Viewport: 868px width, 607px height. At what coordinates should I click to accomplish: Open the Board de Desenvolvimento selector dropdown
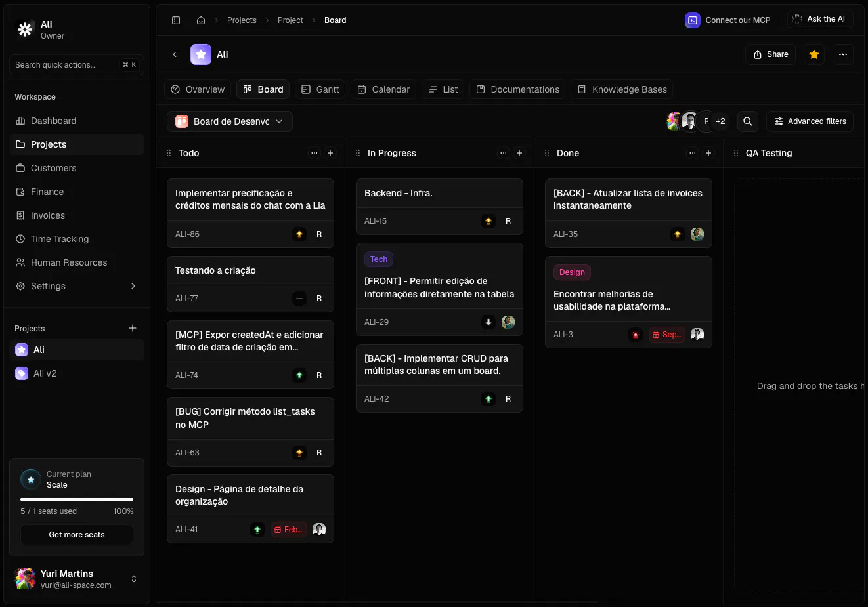coord(230,121)
